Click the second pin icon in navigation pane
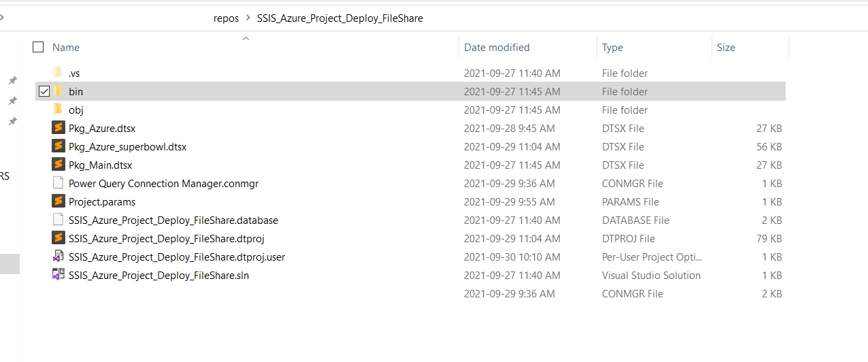This screenshot has height=362, width=868. click(12, 101)
